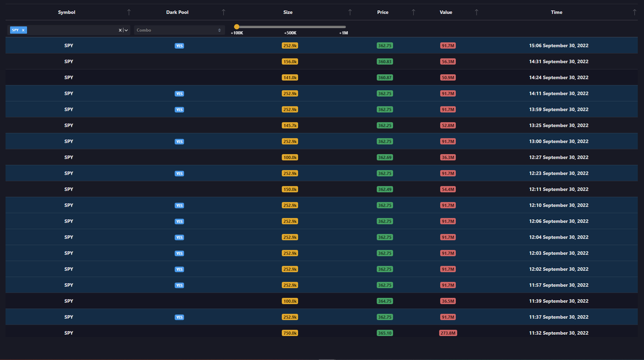Screen dimensions: 644x360
Task: Click the 750.0k size value
Action: (x=290, y=333)
